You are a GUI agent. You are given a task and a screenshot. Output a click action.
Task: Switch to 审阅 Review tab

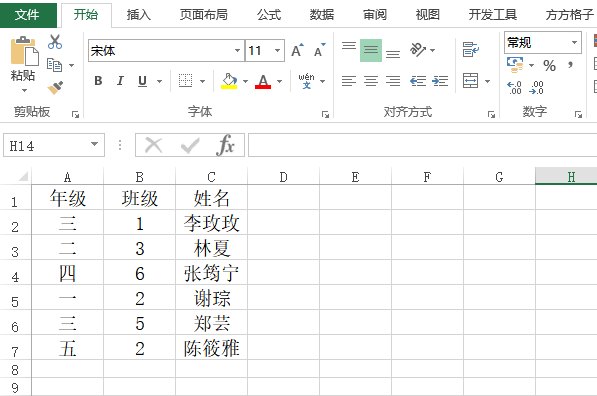tap(375, 15)
